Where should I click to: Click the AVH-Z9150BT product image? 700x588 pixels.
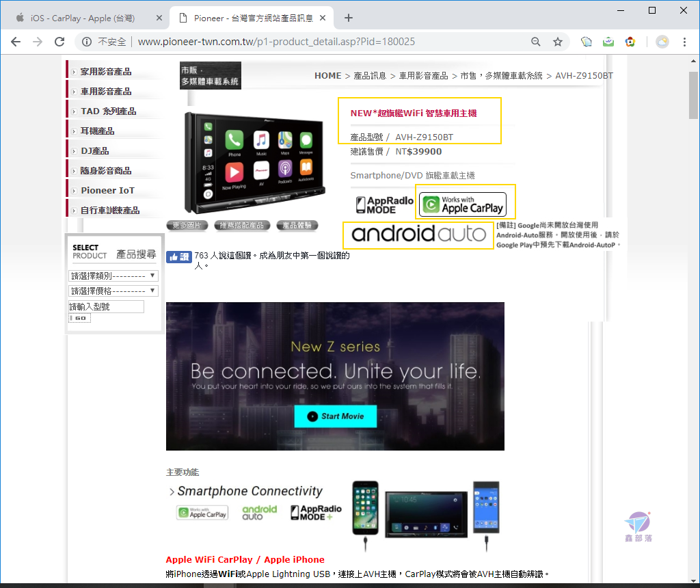[x=255, y=163]
